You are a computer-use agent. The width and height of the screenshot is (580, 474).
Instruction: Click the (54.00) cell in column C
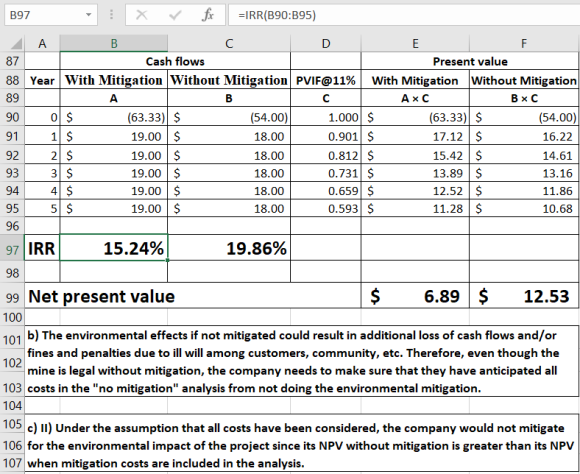229,117
